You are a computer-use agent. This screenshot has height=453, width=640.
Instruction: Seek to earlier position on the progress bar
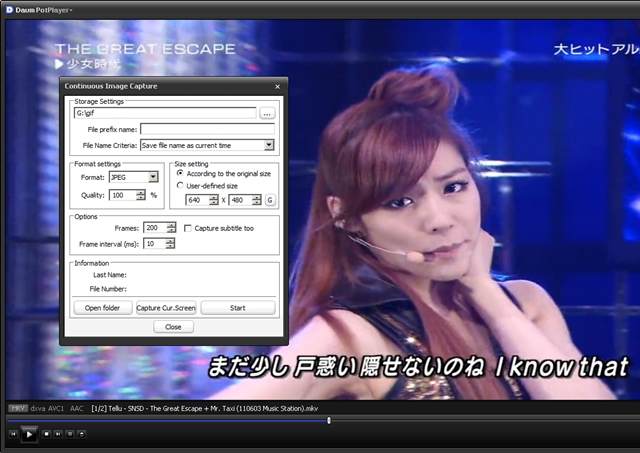167,420
